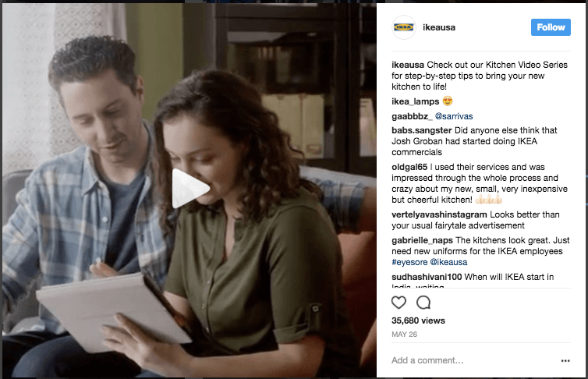Viewport: 588px width, 379px height.
Task: Follow the ikeausa account
Action: click(551, 27)
